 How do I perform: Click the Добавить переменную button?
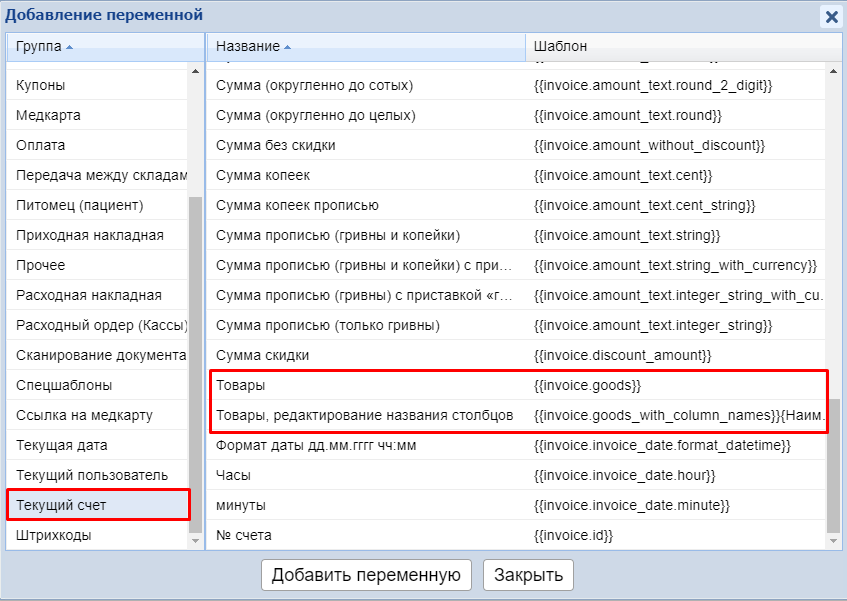[366, 574]
